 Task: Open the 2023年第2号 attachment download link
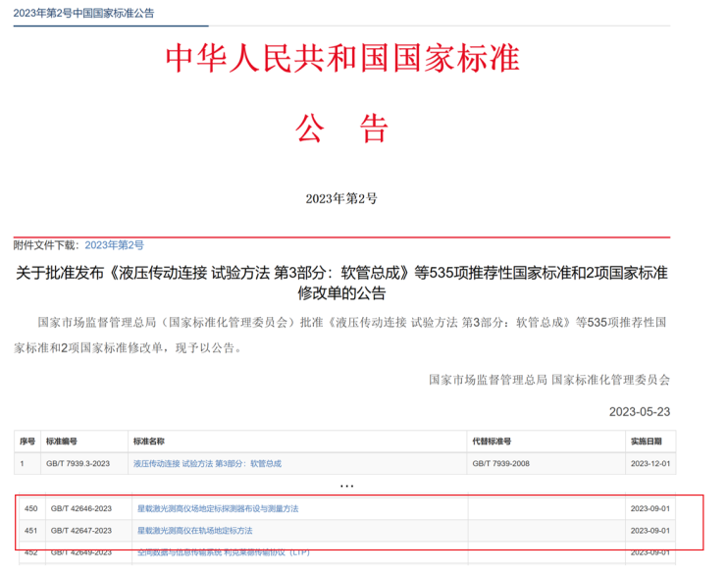(114, 245)
